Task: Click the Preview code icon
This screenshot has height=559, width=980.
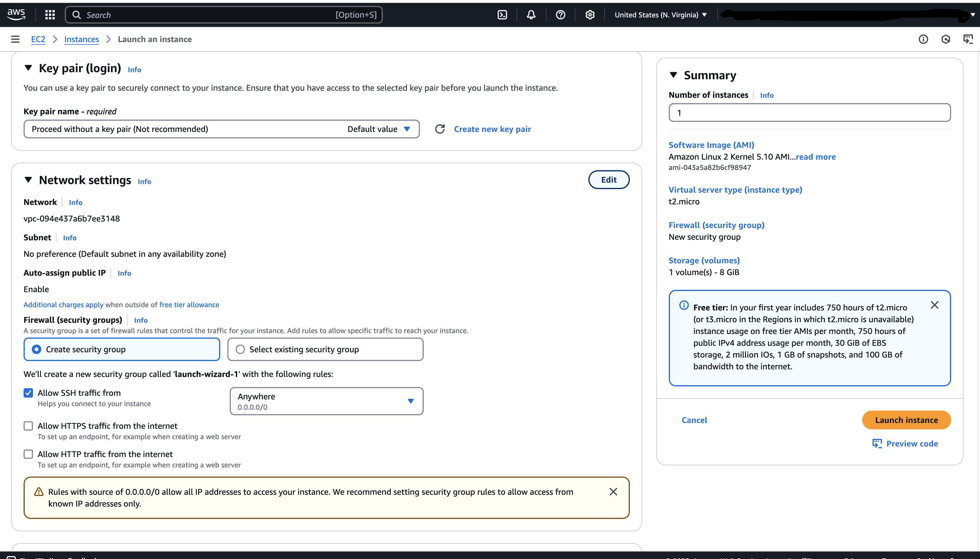Action: click(877, 444)
